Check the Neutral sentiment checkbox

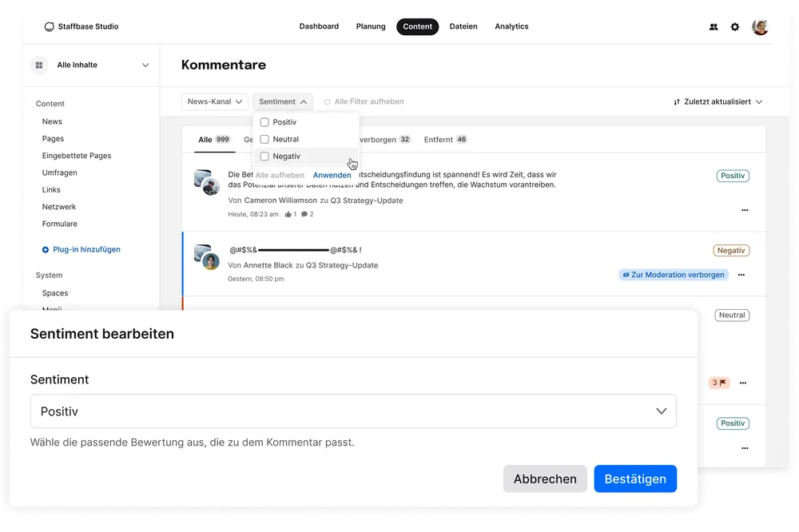(x=264, y=139)
